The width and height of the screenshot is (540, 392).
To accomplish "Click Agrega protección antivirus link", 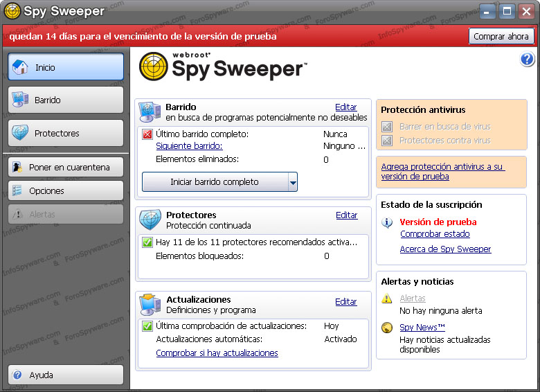I will point(443,172).
